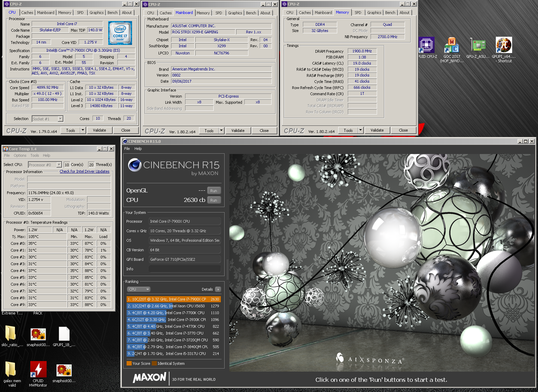The image size is (538, 392).
Task: Run the OpenGL test in Cinebench
Action: point(214,191)
